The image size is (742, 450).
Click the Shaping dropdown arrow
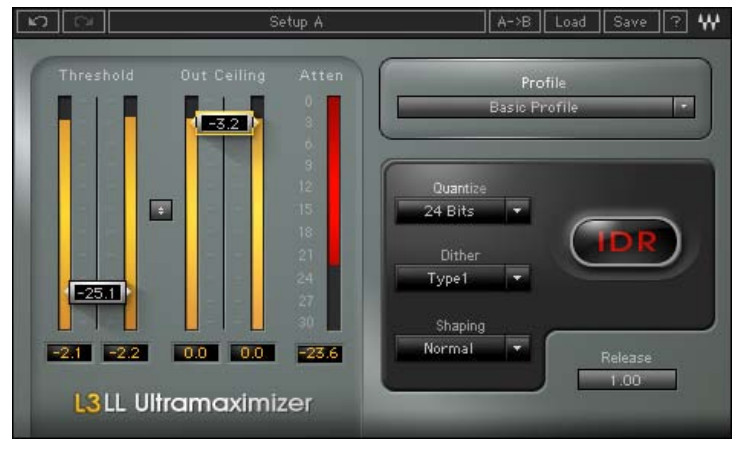[x=517, y=349]
